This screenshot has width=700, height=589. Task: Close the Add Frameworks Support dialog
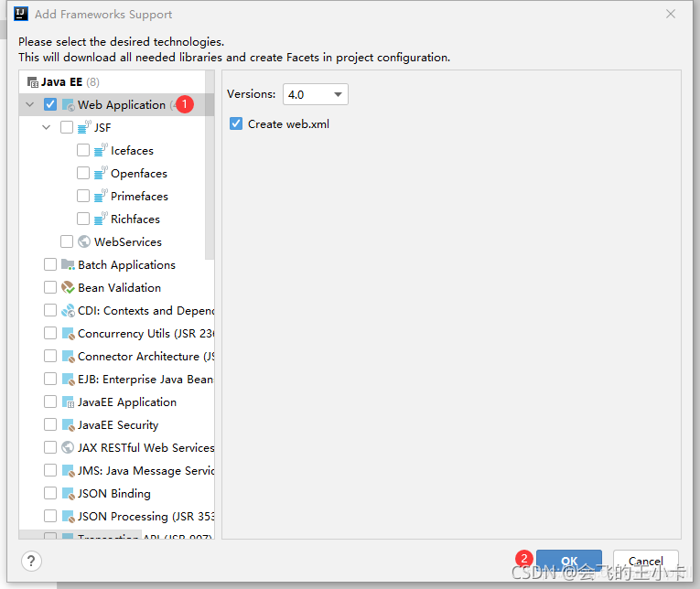[671, 14]
